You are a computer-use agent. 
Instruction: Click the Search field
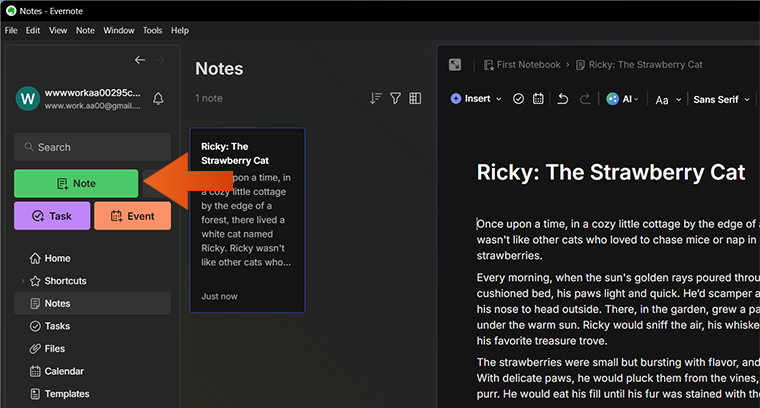click(x=92, y=147)
